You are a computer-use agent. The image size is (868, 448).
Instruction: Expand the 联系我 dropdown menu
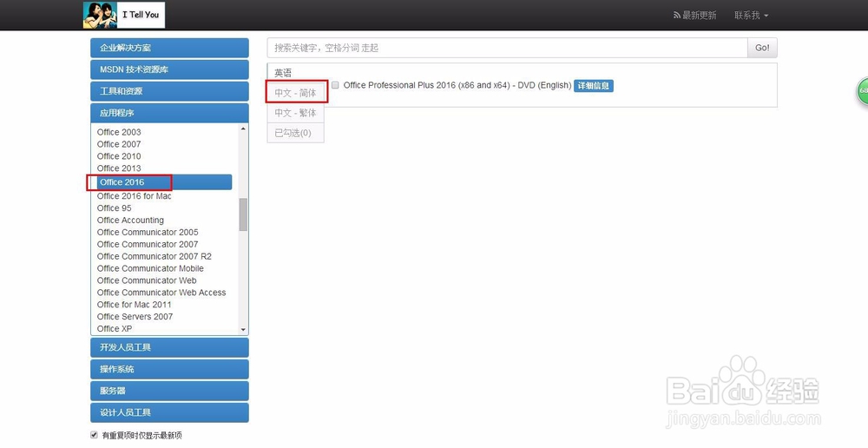[x=751, y=16]
